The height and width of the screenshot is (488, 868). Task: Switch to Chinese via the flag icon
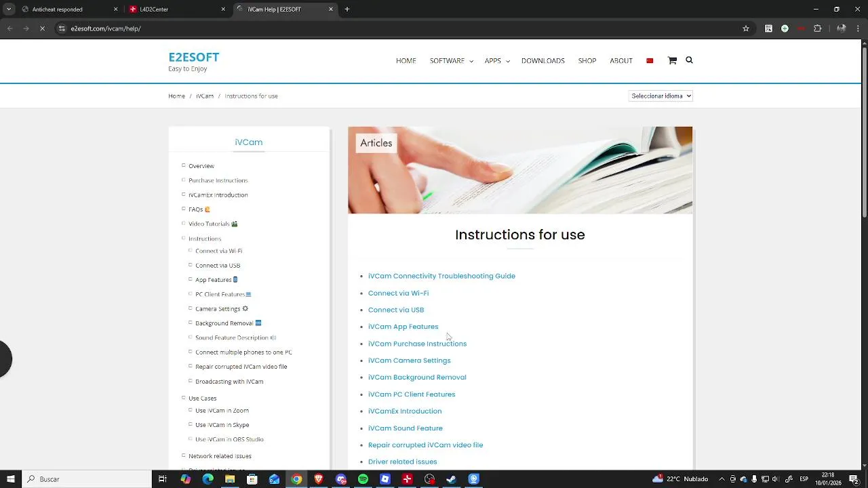click(x=650, y=61)
